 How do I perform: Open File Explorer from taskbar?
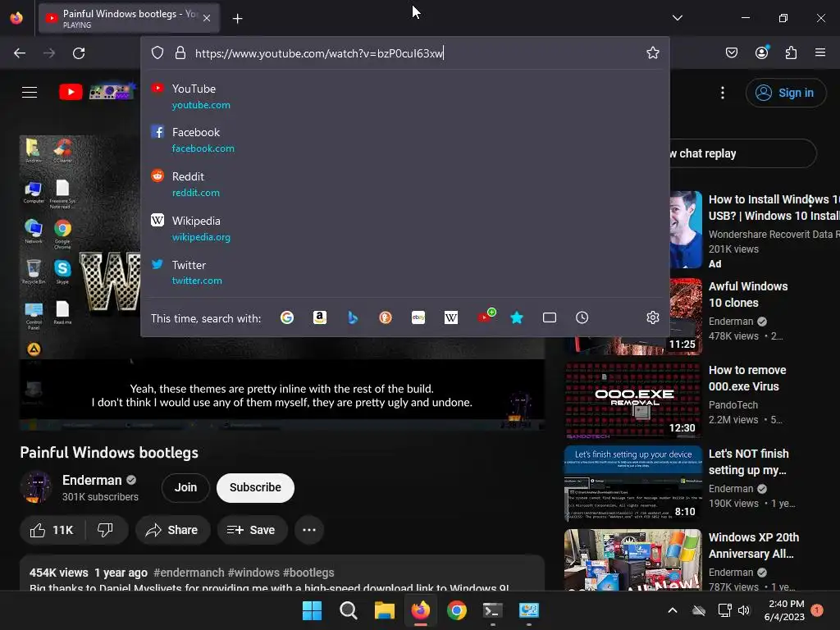tap(384, 610)
